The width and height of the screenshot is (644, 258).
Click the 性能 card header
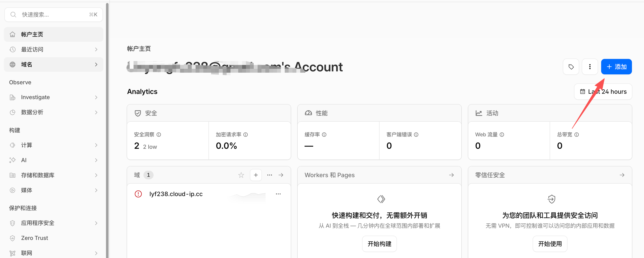tap(379, 113)
